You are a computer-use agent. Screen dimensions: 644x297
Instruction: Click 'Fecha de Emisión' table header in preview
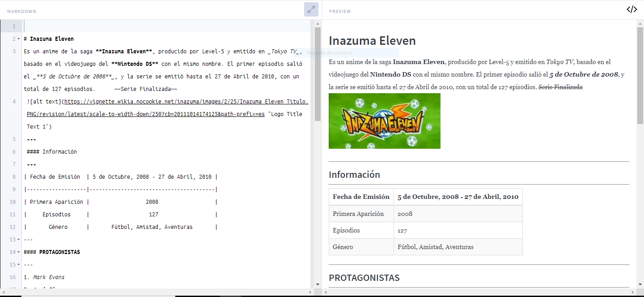pos(361,197)
